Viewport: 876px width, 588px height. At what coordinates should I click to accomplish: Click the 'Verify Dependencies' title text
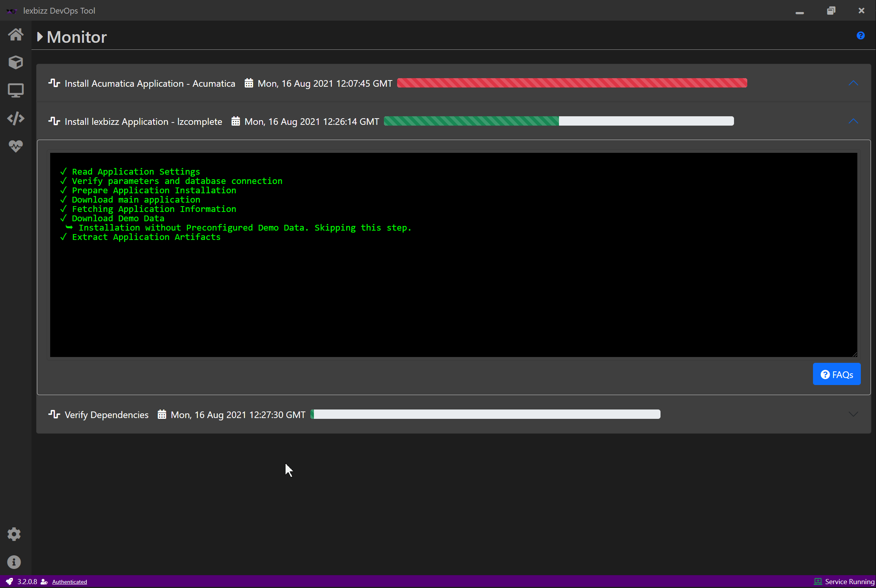pos(107,415)
